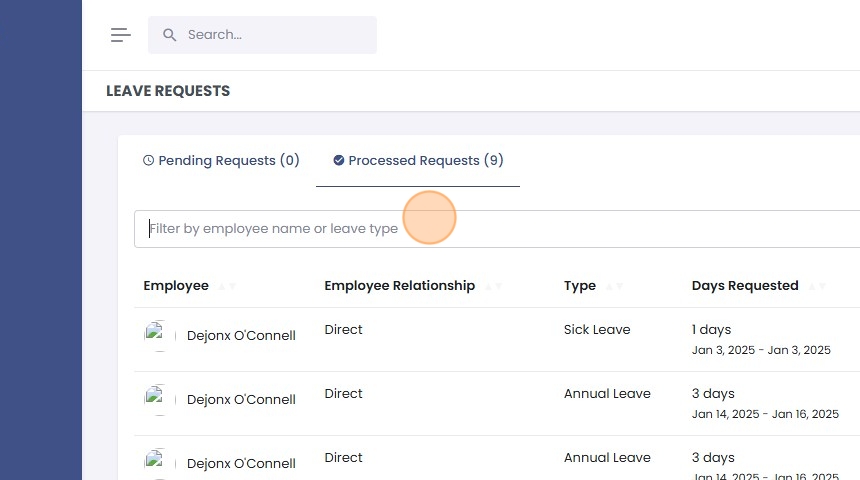Image resolution: width=860 pixels, height=480 pixels.
Task: Open Dejonx O'Connell in the Sick Leave row
Action: pos(241,336)
